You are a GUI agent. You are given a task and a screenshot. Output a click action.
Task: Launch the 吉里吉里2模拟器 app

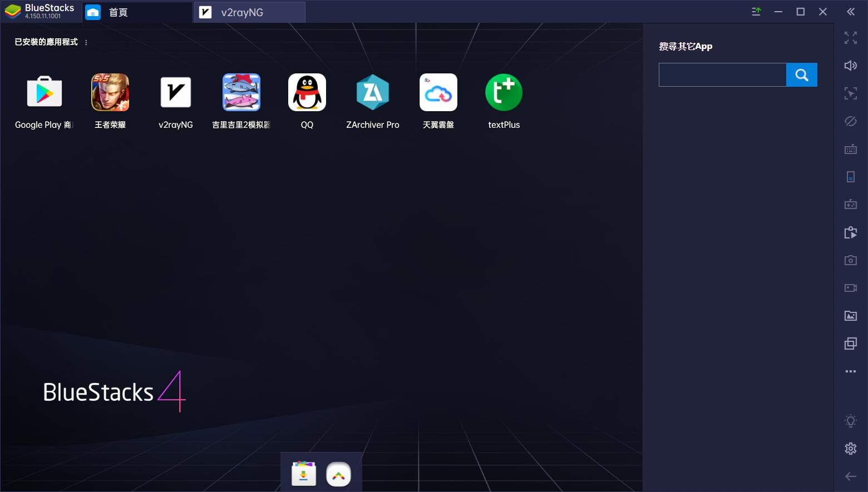[x=241, y=92]
